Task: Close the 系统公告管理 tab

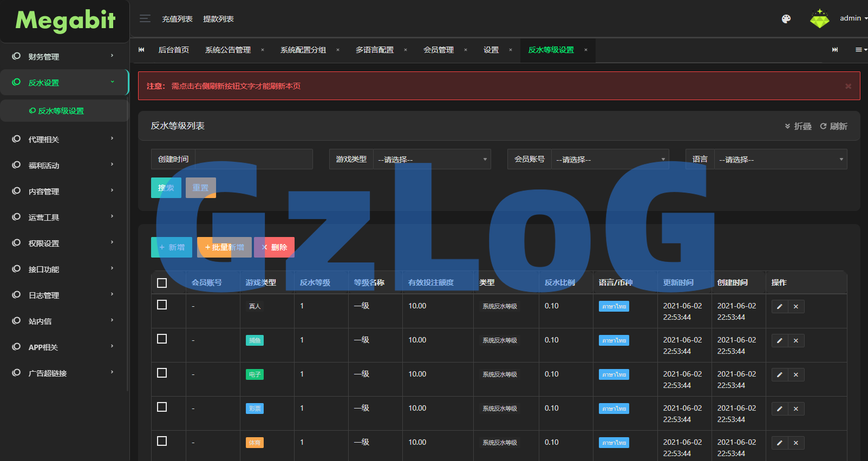Action: click(x=263, y=50)
